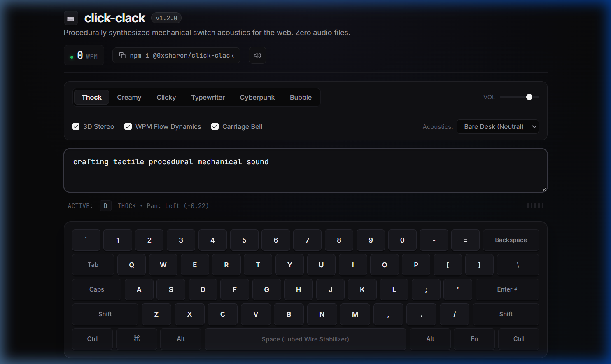Click the Backspace key
611x364 pixels.
(511, 240)
